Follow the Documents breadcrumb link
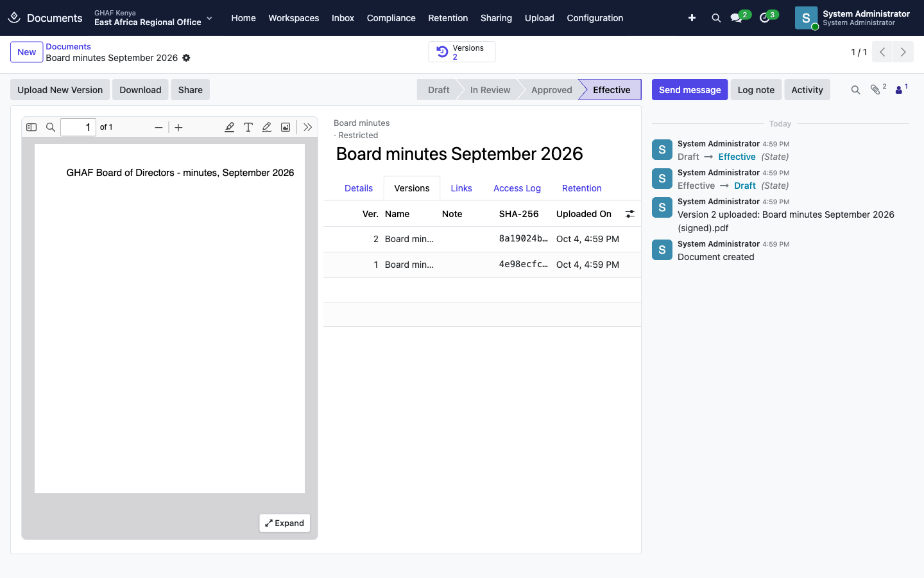This screenshot has height=578, width=924. coord(68,47)
